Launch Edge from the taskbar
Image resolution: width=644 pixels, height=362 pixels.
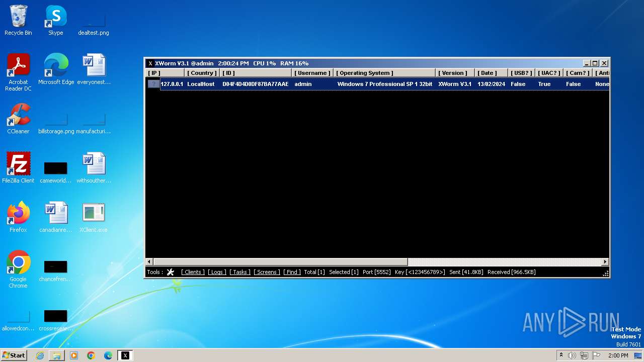click(108, 355)
